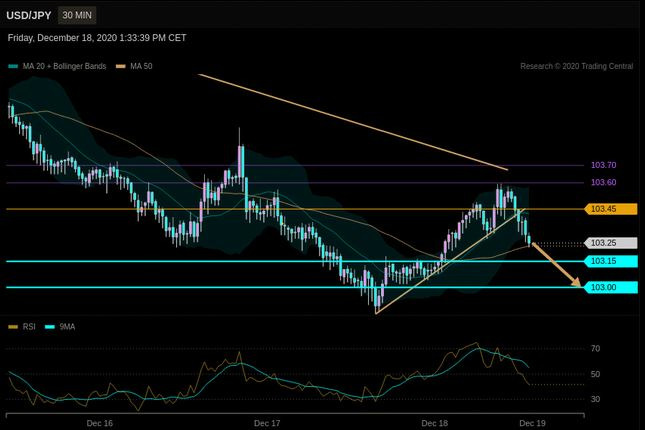Select the orange 103.45 pivot price tag
The height and width of the screenshot is (430, 645).
point(611,209)
